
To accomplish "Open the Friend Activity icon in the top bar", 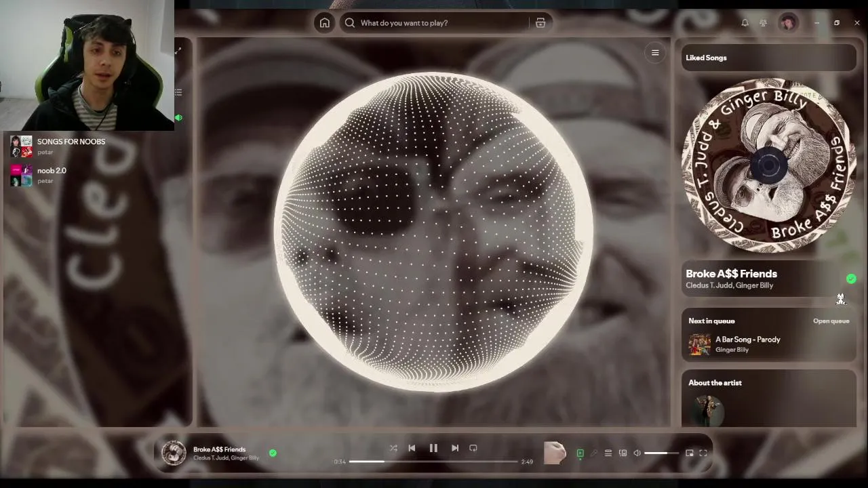I will tap(764, 23).
